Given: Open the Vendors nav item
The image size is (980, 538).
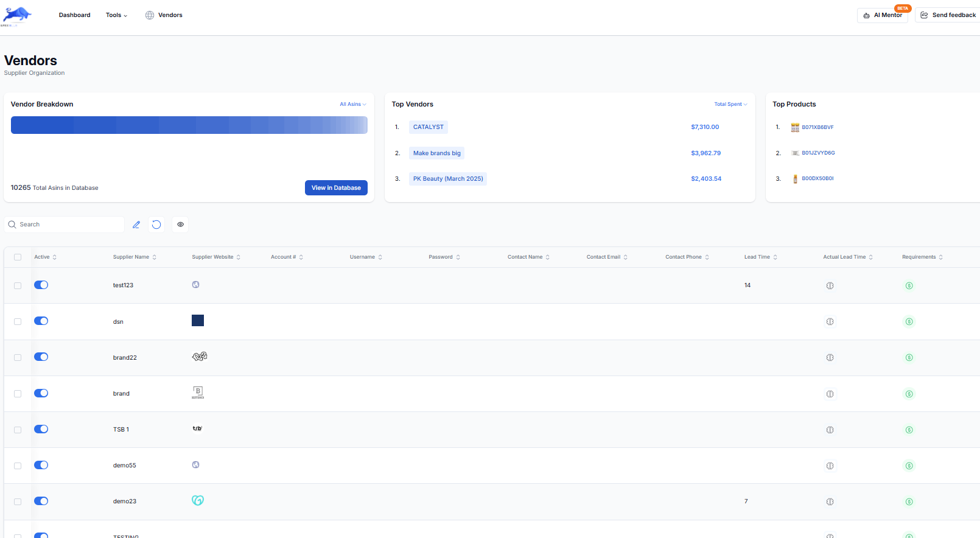Looking at the screenshot, I should (x=170, y=15).
